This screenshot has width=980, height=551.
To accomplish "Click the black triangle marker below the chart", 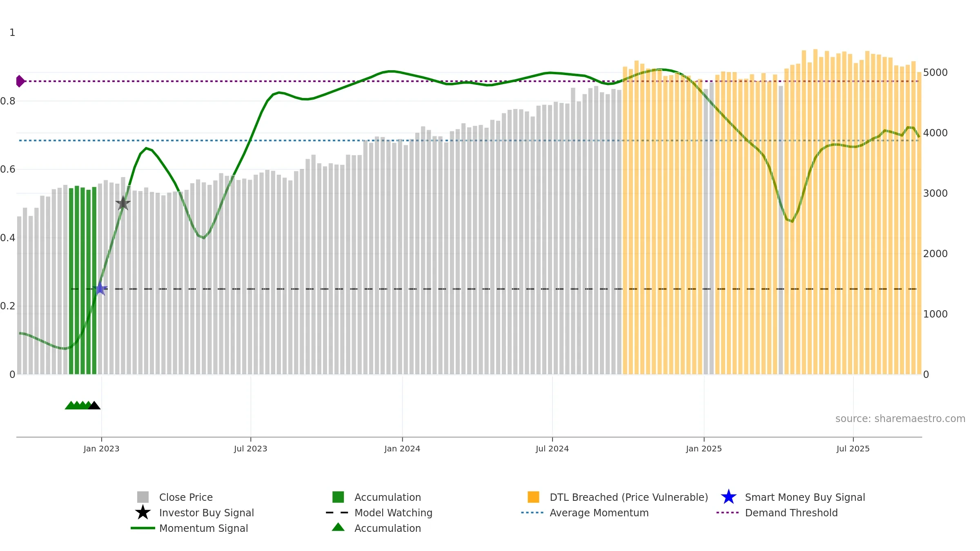I will point(94,405).
